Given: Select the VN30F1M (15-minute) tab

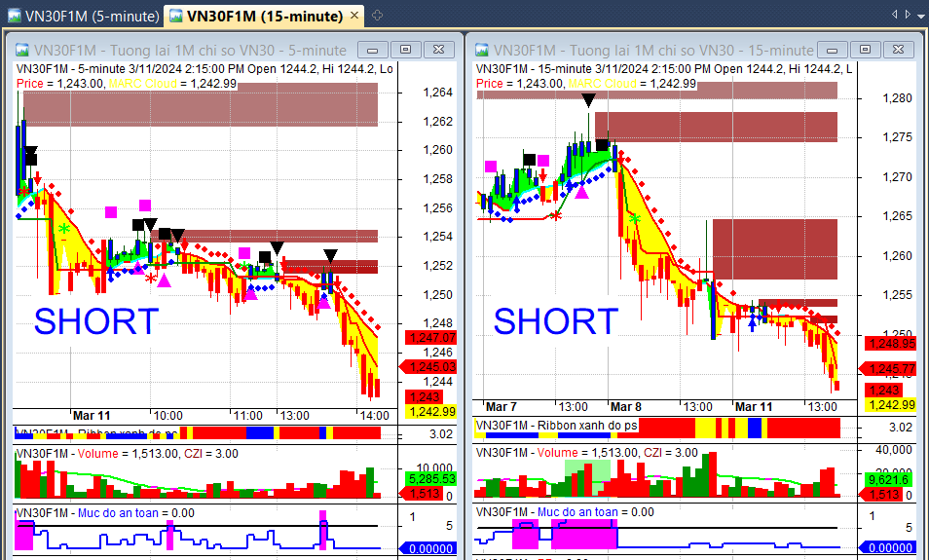Looking at the screenshot, I should pos(257,16).
